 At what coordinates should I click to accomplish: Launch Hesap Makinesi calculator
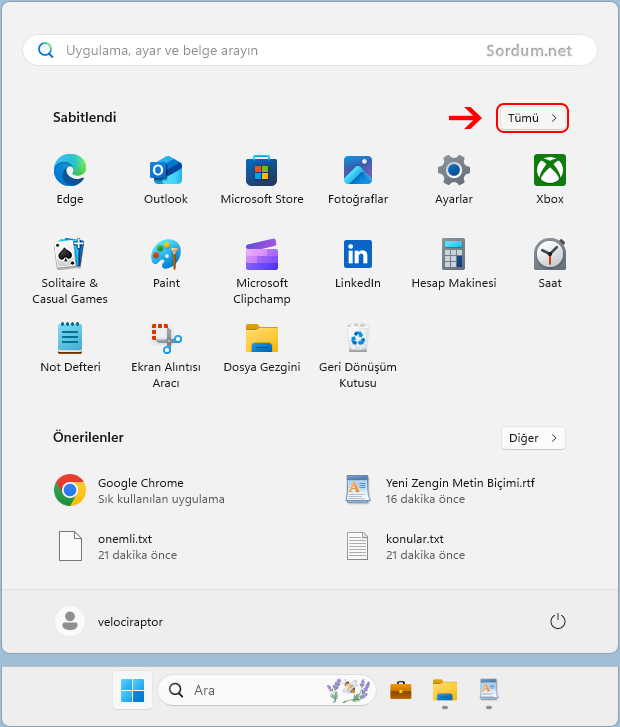tap(454, 263)
